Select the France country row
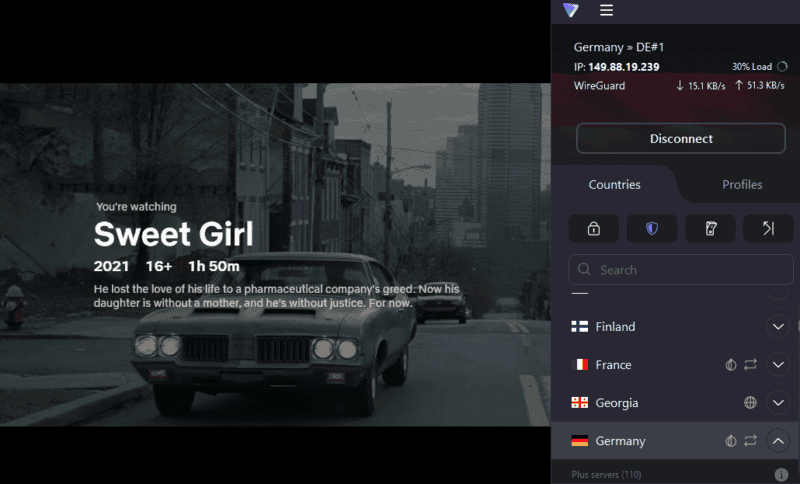 pos(676,365)
